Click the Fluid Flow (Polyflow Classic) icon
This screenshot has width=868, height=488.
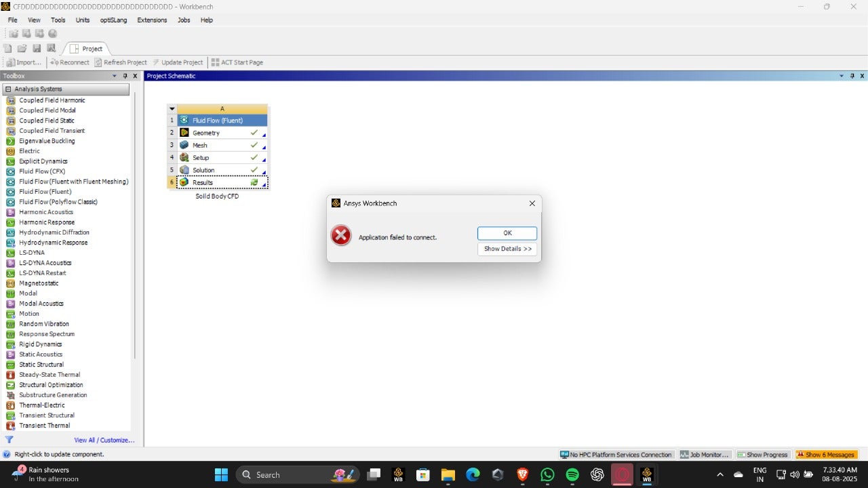coord(11,202)
